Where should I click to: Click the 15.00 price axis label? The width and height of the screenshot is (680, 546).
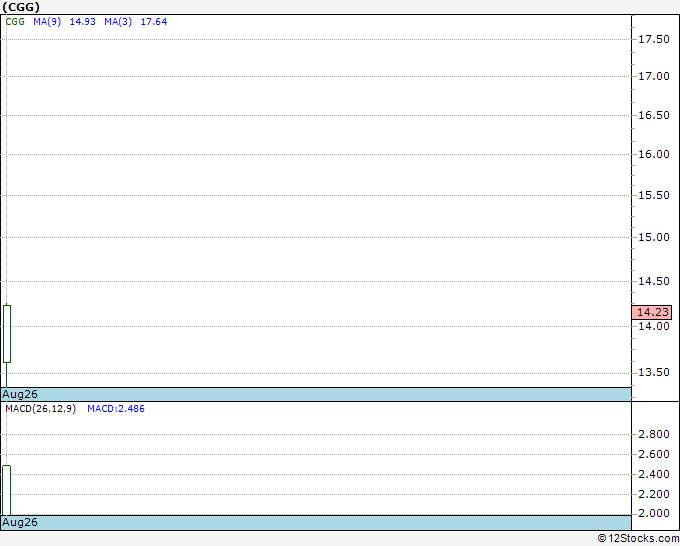(654, 237)
